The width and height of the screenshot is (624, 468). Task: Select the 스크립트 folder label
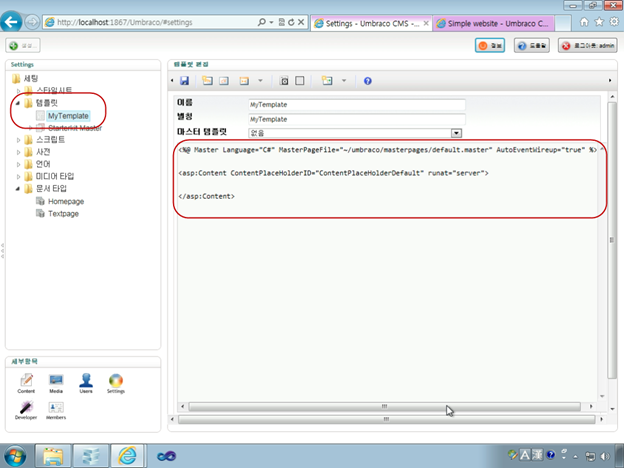50,140
